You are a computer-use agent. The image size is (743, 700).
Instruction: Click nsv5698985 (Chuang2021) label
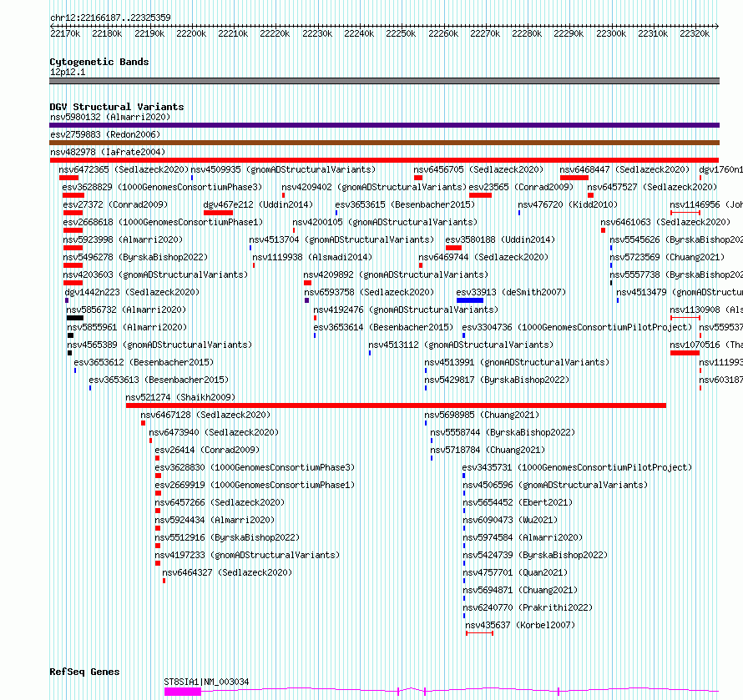pos(482,415)
